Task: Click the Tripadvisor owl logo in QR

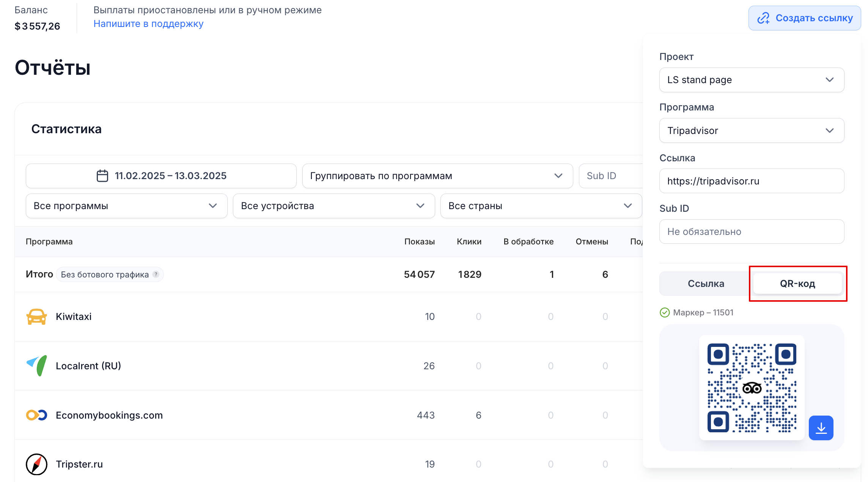Action: pyautogui.click(x=752, y=388)
